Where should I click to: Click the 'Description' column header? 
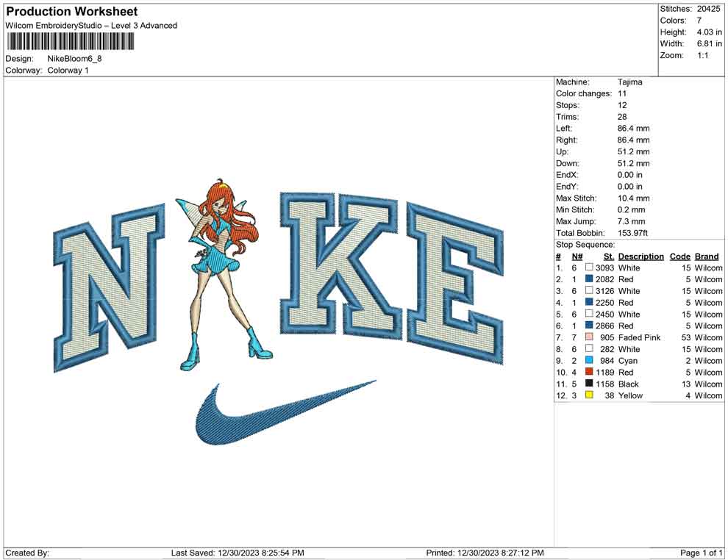(x=641, y=256)
